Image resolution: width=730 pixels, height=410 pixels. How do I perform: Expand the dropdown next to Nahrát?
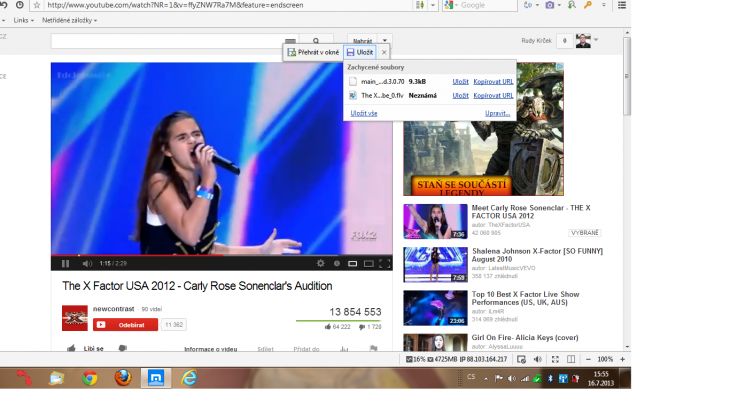[385, 40]
